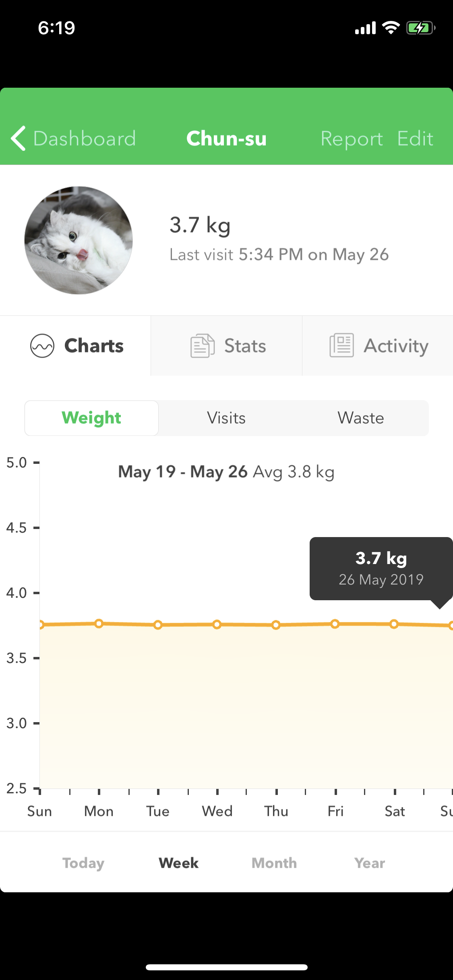This screenshot has height=980, width=453.
Task: Select the Activity newspaper icon
Action: (341, 345)
